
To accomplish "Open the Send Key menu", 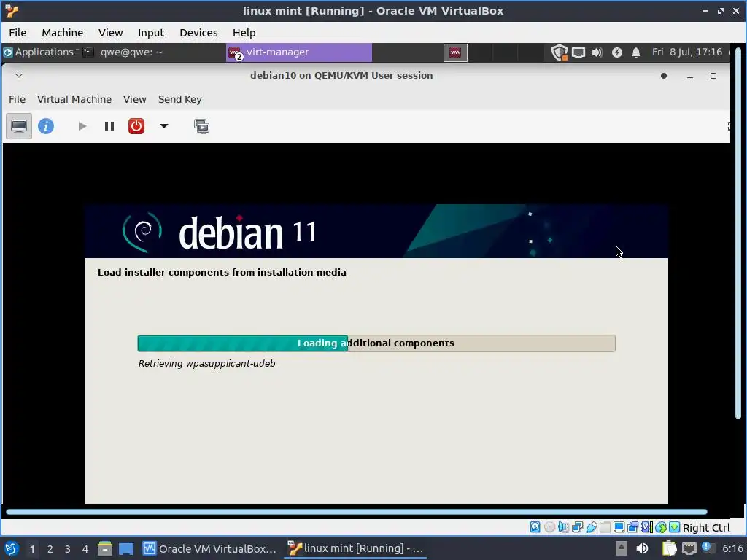I will [180, 99].
